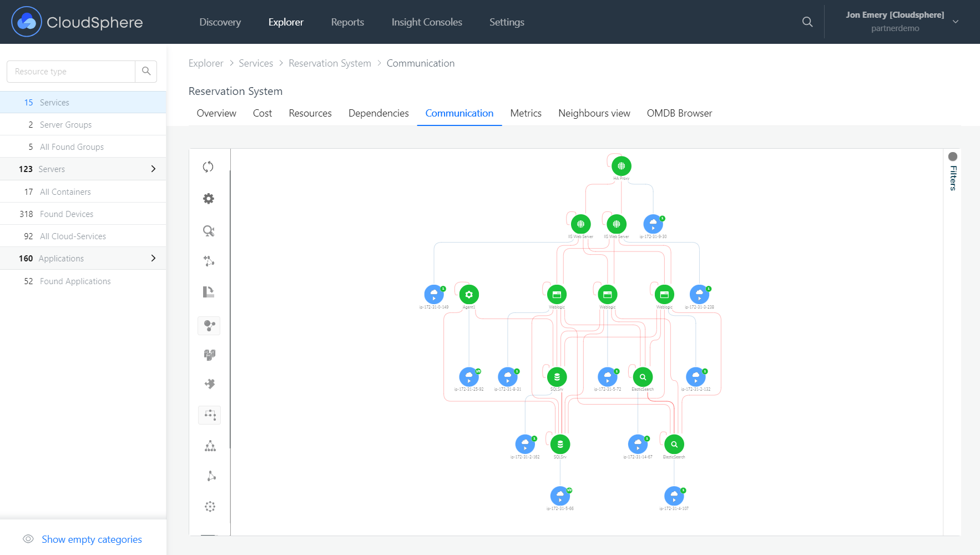This screenshot has height=555, width=980.
Task: Switch to the Dependencies tab
Action: pos(378,113)
